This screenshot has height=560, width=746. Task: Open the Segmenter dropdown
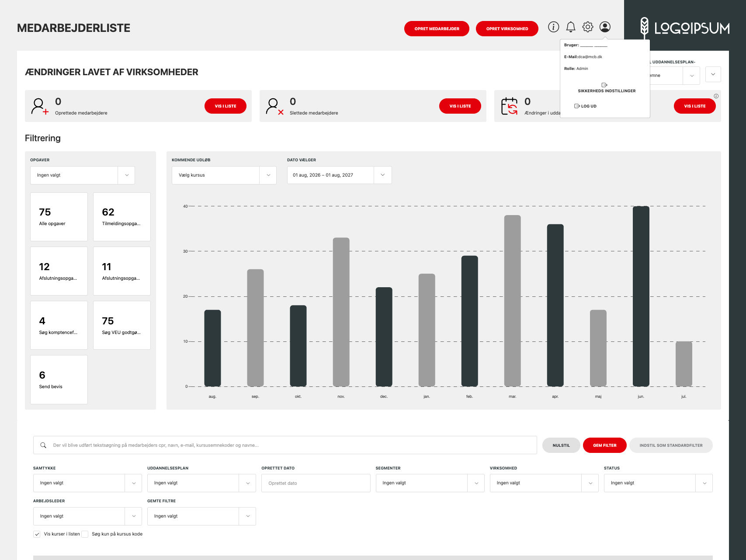[x=430, y=483]
